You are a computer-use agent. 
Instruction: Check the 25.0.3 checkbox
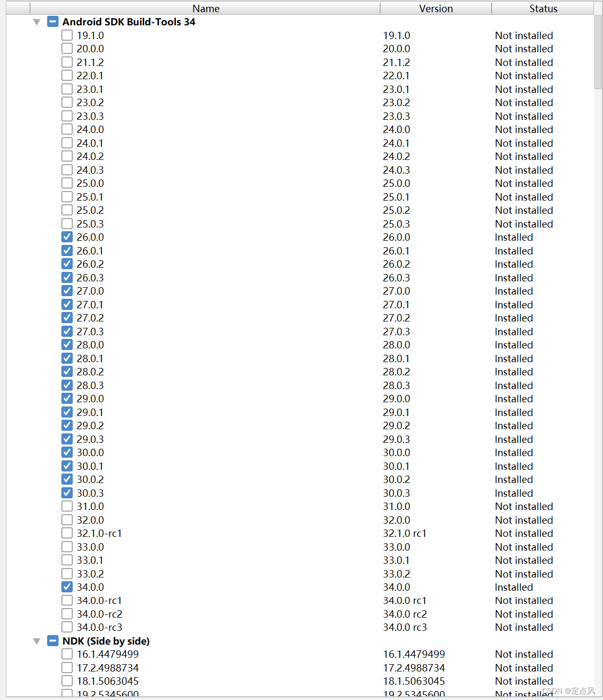point(67,224)
